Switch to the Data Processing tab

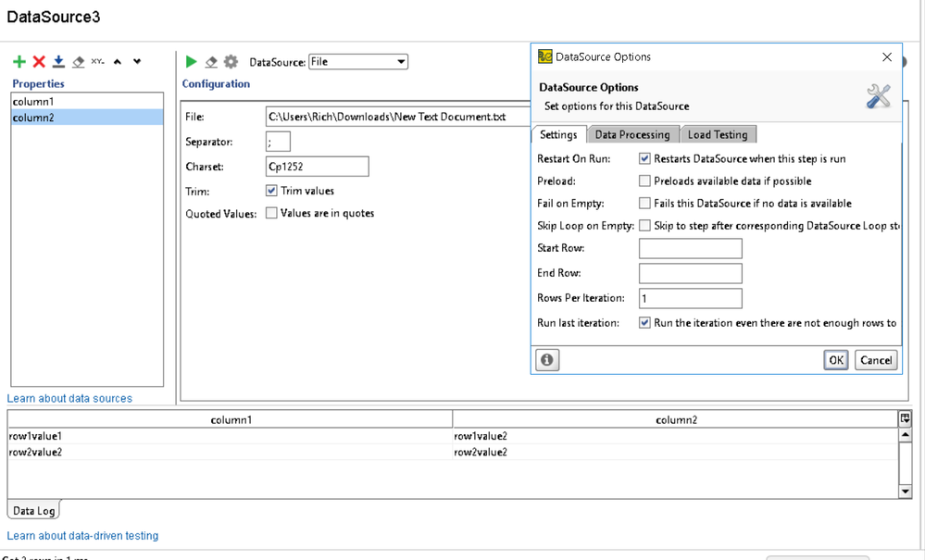point(632,135)
